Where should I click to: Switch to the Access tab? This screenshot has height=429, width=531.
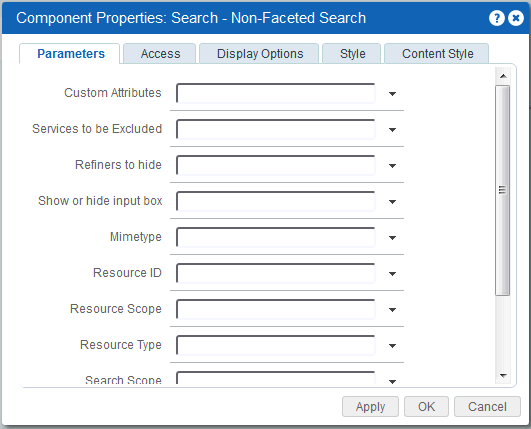[x=160, y=53]
